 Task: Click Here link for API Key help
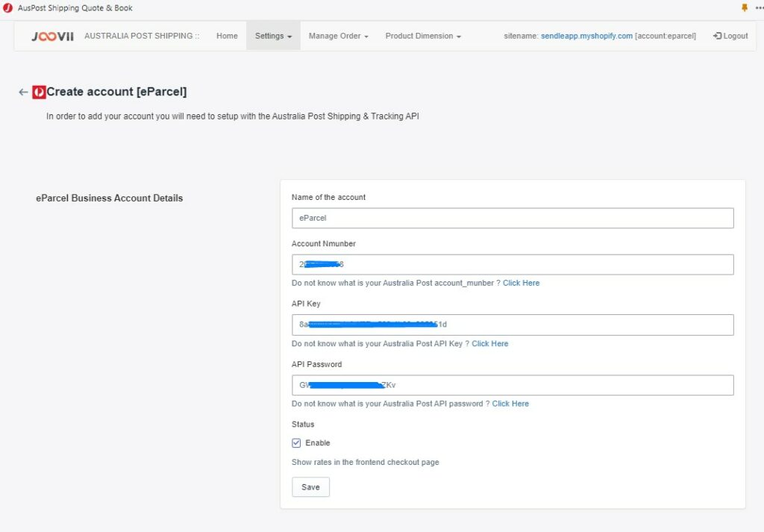click(489, 343)
